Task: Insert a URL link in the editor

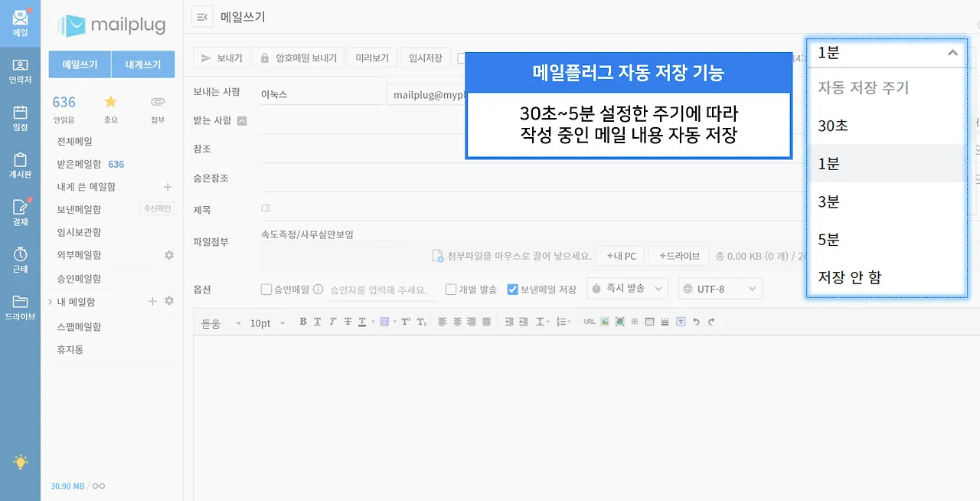Action: click(x=590, y=322)
